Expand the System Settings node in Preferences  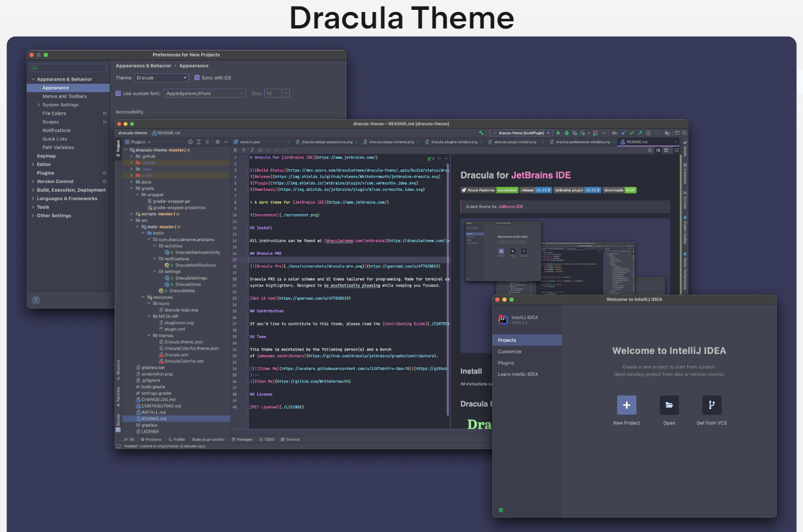(38, 105)
